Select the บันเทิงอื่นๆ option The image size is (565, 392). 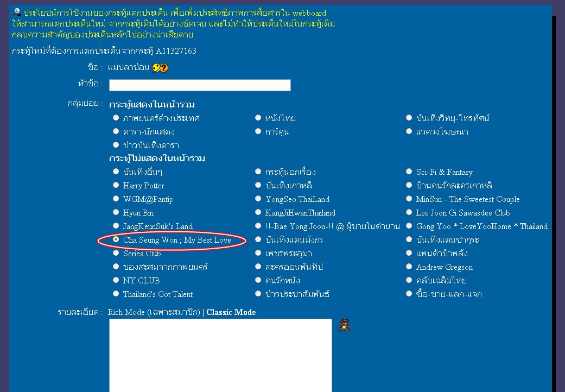116,172
